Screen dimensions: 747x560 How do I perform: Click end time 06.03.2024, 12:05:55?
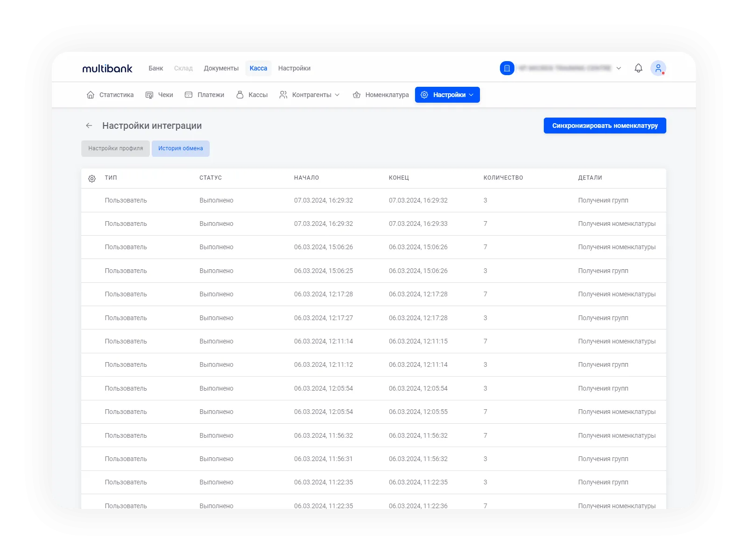pos(418,412)
